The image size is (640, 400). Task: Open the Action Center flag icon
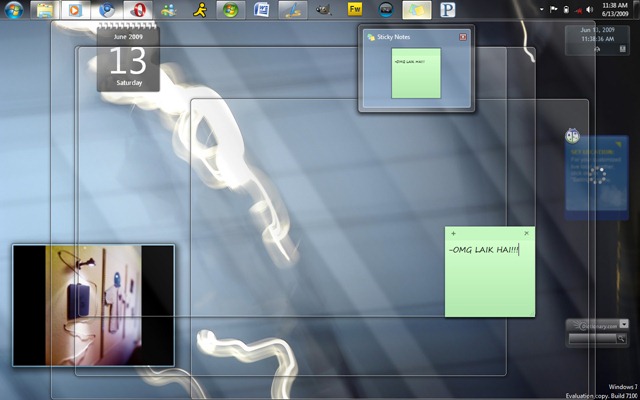(553, 9)
